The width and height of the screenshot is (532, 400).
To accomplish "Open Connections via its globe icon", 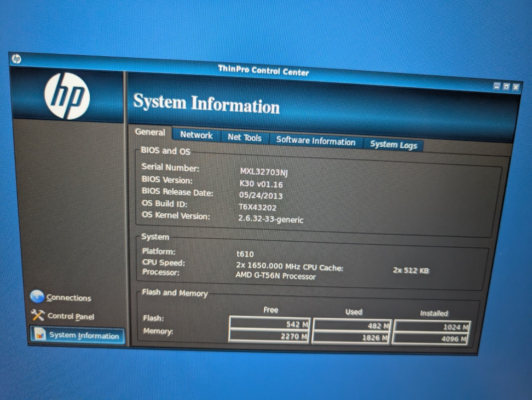I will (37, 296).
